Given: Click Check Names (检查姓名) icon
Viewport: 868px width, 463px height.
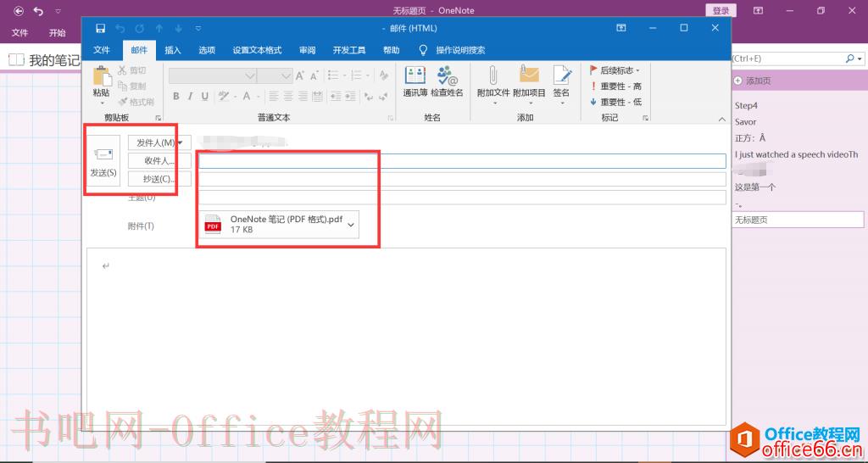Looking at the screenshot, I should click(447, 75).
